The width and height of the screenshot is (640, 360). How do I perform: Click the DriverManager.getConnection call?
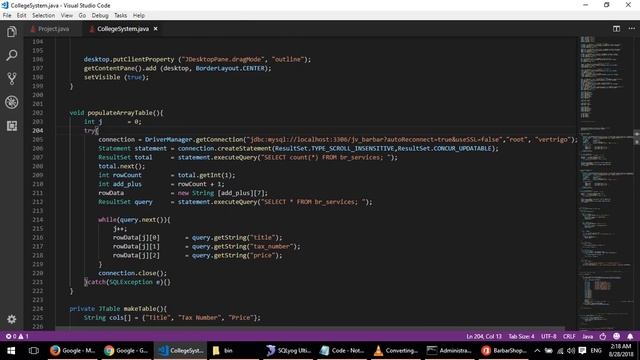click(x=194, y=140)
